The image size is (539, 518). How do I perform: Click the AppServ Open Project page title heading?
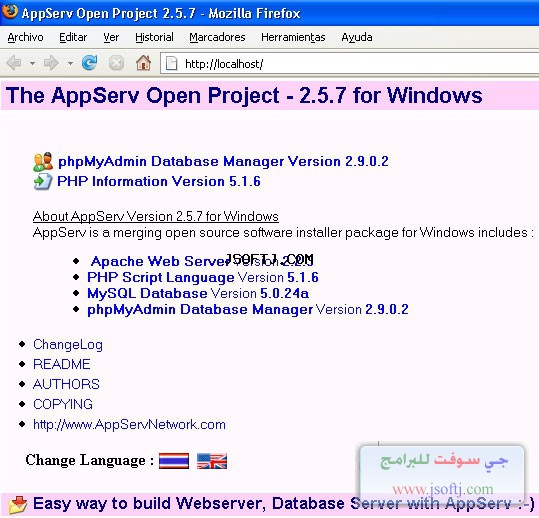244,95
